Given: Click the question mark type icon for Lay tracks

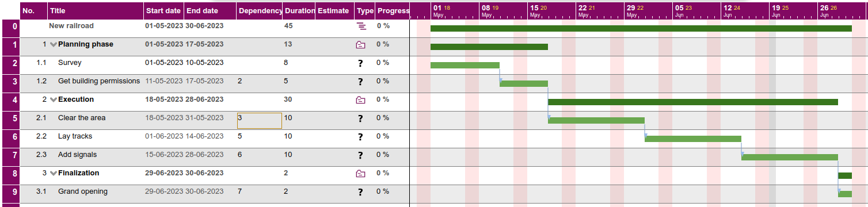Looking at the screenshot, I should point(361,137).
